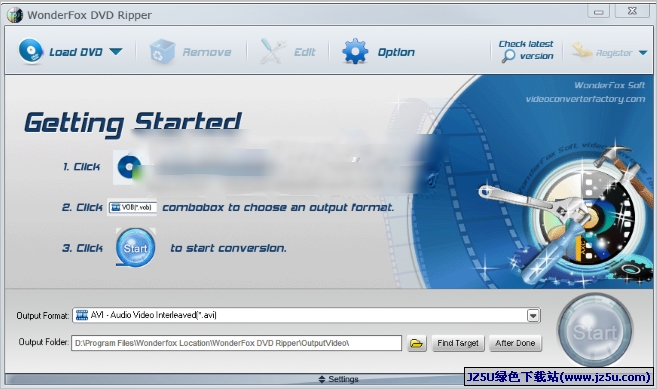Expand the Settings bar at bottom
Image resolution: width=657 pixels, height=389 pixels.
click(x=339, y=379)
